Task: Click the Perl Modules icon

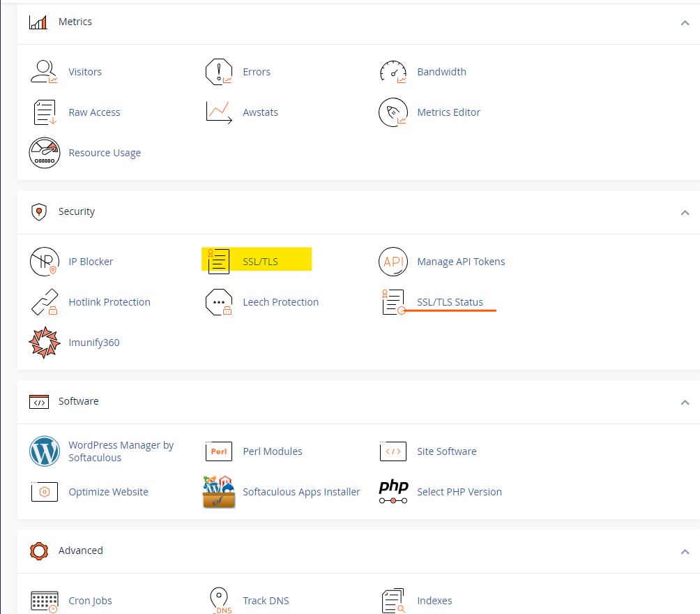Action: click(219, 451)
